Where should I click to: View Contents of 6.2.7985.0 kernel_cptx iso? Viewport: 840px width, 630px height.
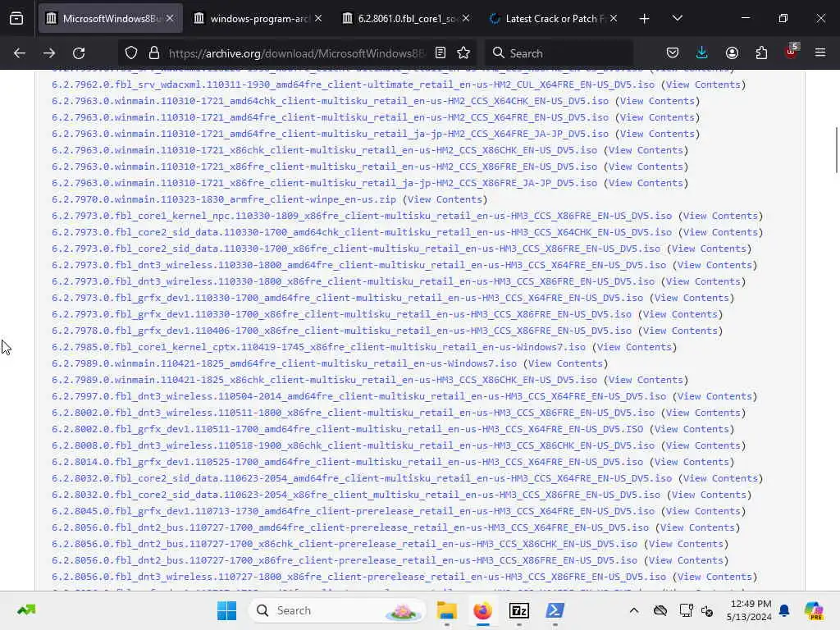[634, 347]
